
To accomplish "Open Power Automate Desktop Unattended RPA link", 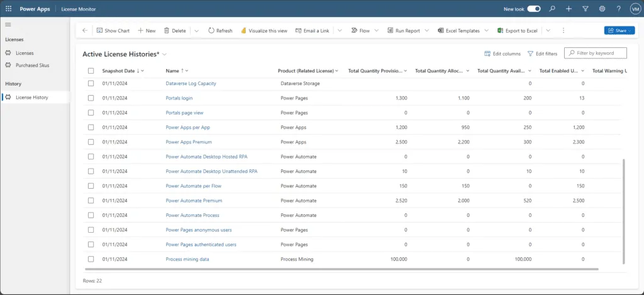I will click(x=211, y=171).
